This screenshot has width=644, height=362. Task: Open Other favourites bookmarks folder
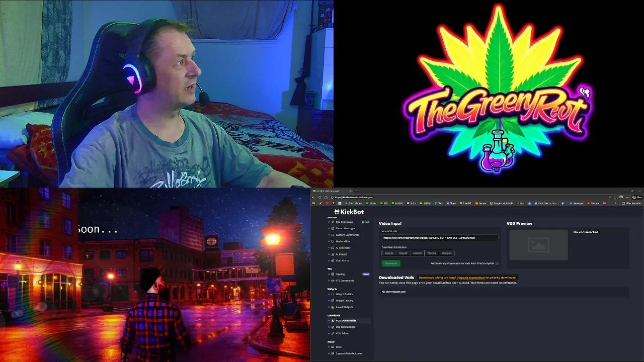(x=632, y=203)
